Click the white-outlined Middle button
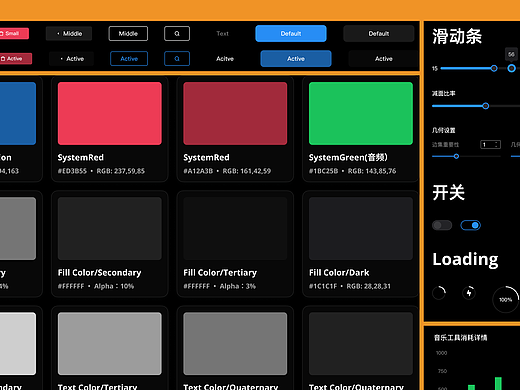This screenshot has height=390, width=520. (x=128, y=33)
